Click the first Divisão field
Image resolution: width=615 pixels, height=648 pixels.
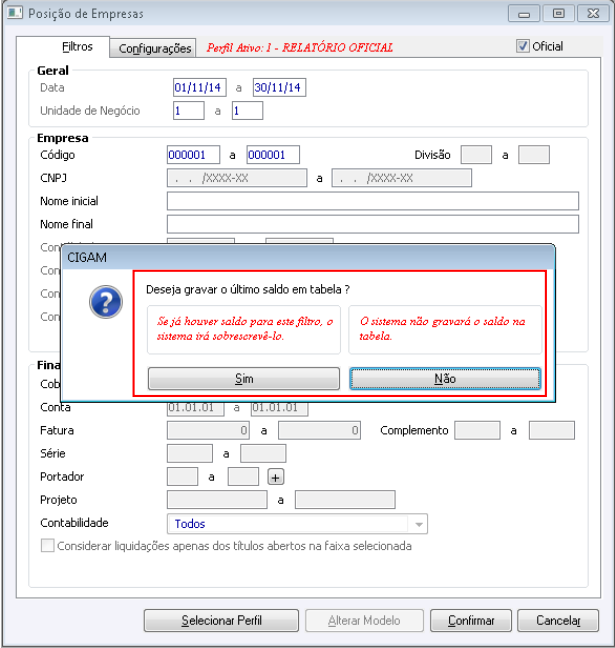coord(476,155)
